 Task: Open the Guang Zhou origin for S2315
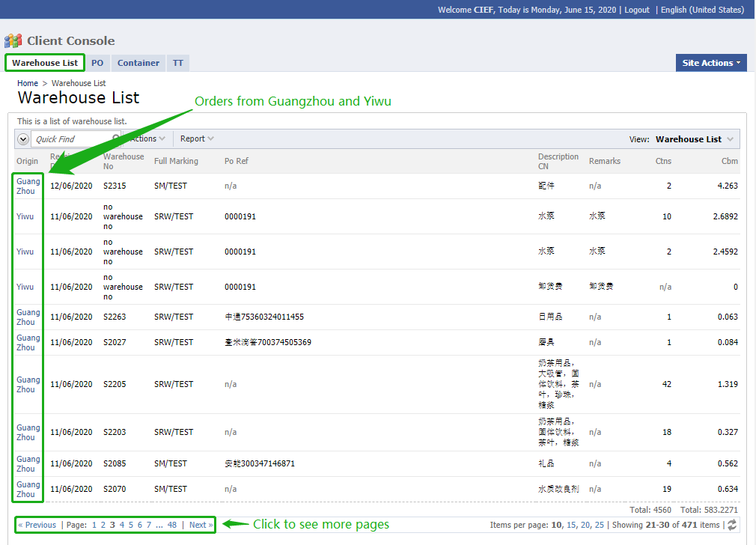point(28,186)
